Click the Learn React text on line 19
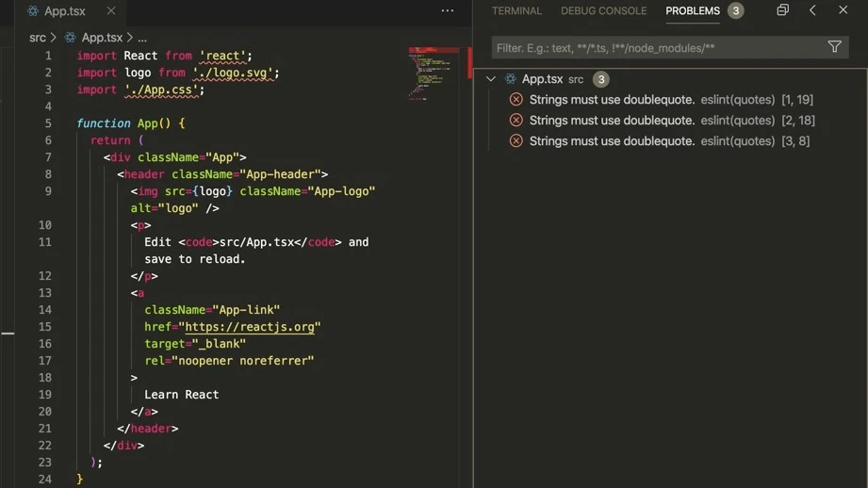The height and width of the screenshot is (488, 868). tap(182, 395)
